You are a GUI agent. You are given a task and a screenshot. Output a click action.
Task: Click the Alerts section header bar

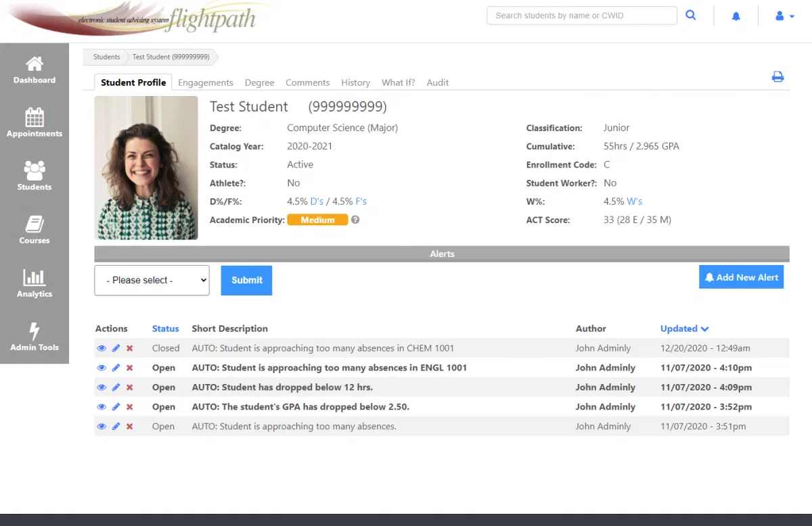point(442,254)
